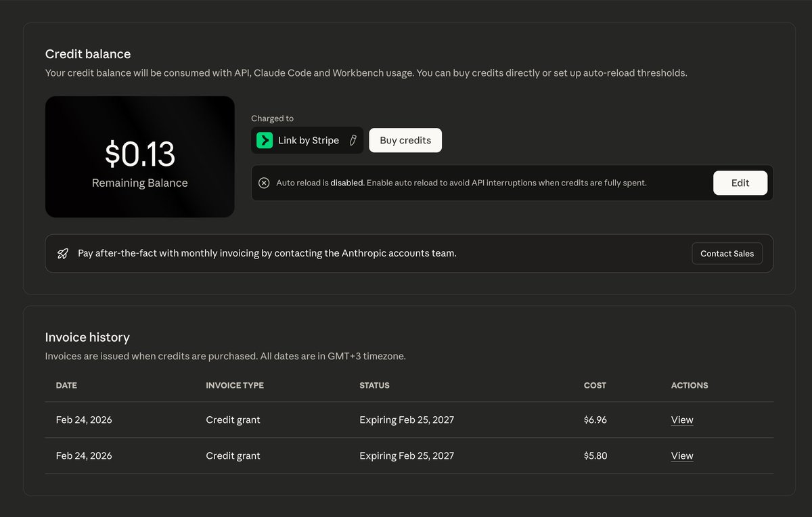
Task: Click the rocket icon in invoicing banner
Action: tap(63, 254)
